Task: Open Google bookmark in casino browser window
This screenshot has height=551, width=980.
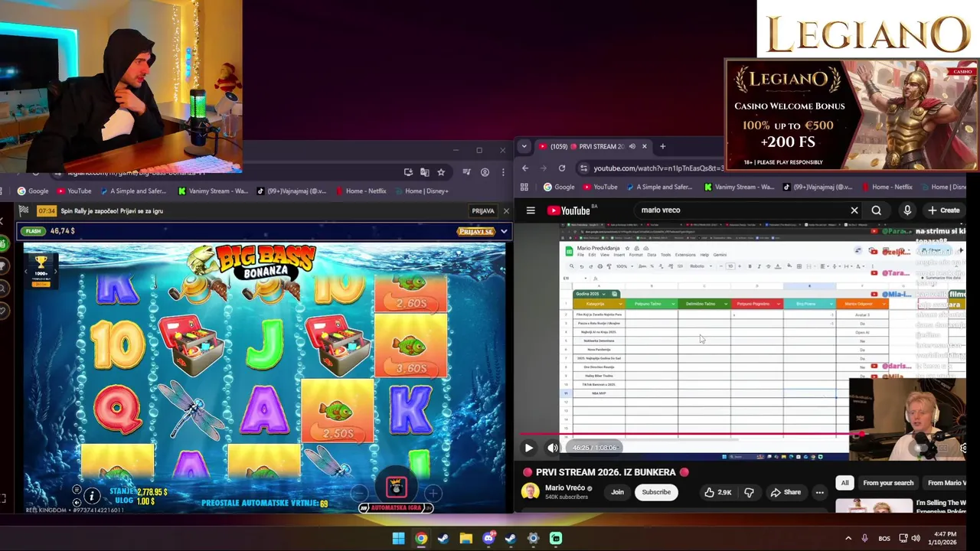Action: pyautogui.click(x=33, y=191)
